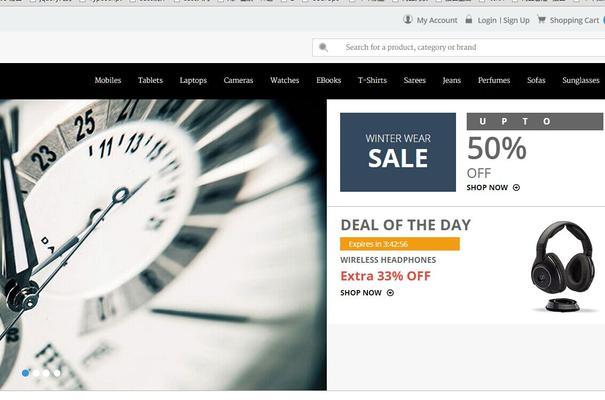Open the Watches category menu
The height and width of the screenshot is (400, 605).
pos(285,80)
